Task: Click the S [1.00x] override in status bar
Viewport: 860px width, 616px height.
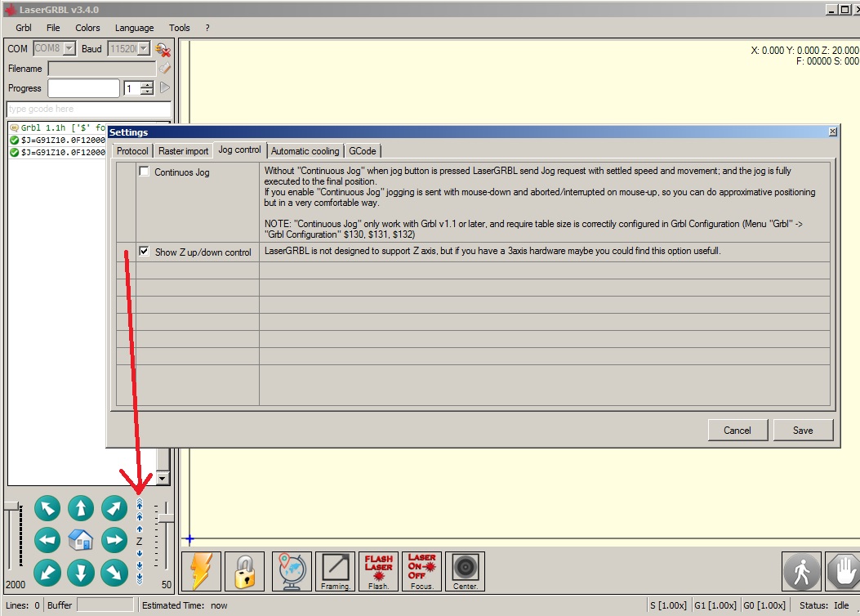Action: click(667, 605)
